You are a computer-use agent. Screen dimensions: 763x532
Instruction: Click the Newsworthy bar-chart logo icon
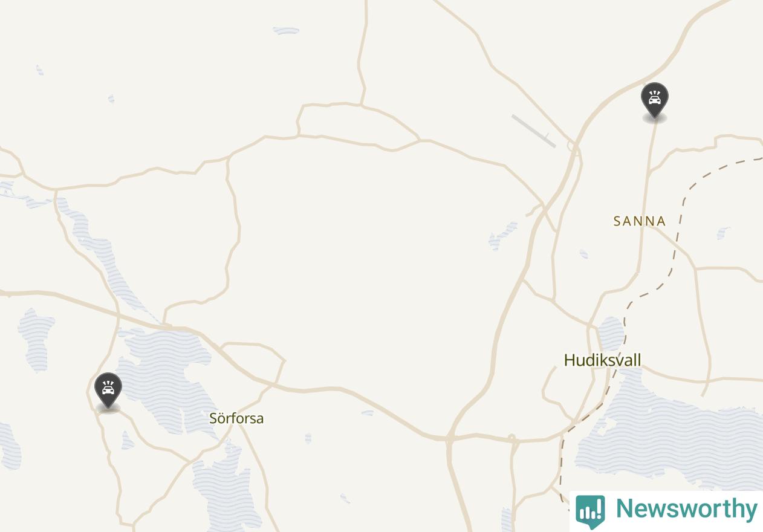tap(590, 511)
